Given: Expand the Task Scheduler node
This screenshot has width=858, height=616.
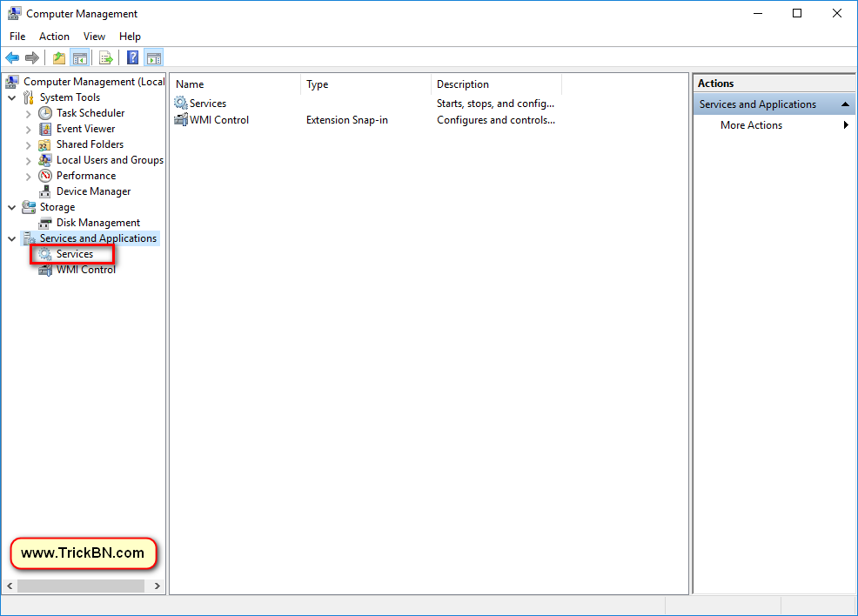Looking at the screenshot, I should pos(29,114).
